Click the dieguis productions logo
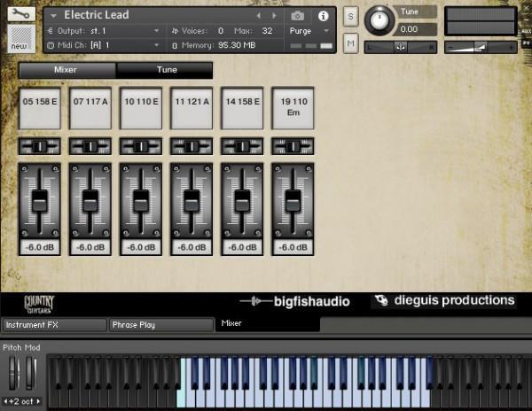This screenshot has width=532, height=411. coord(443,301)
